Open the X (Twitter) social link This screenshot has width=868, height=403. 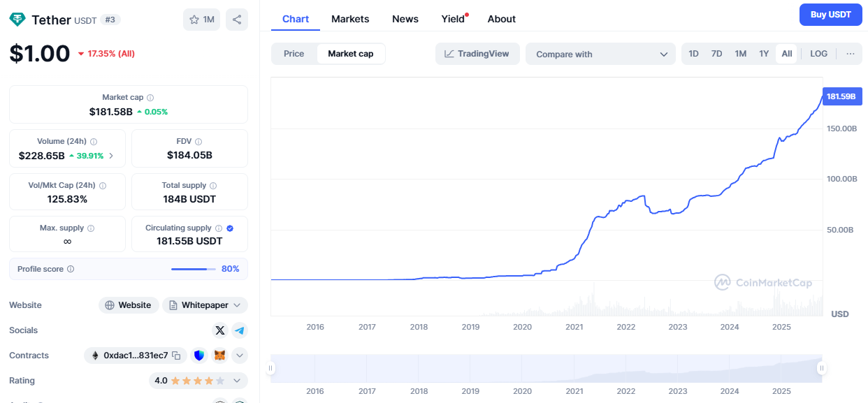click(x=220, y=330)
